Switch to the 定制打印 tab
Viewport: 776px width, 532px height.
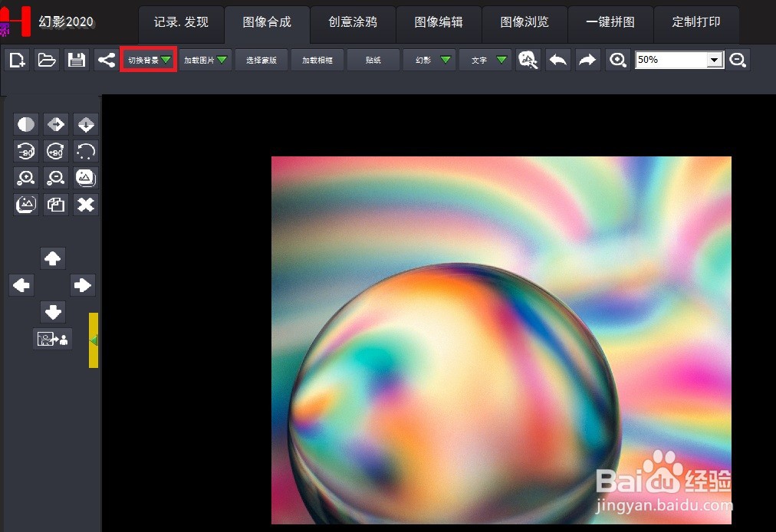696,22
